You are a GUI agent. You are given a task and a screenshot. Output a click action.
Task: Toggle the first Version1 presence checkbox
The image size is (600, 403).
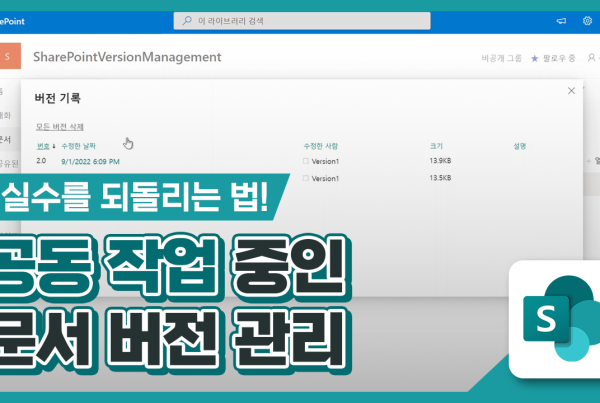[306, 161]
